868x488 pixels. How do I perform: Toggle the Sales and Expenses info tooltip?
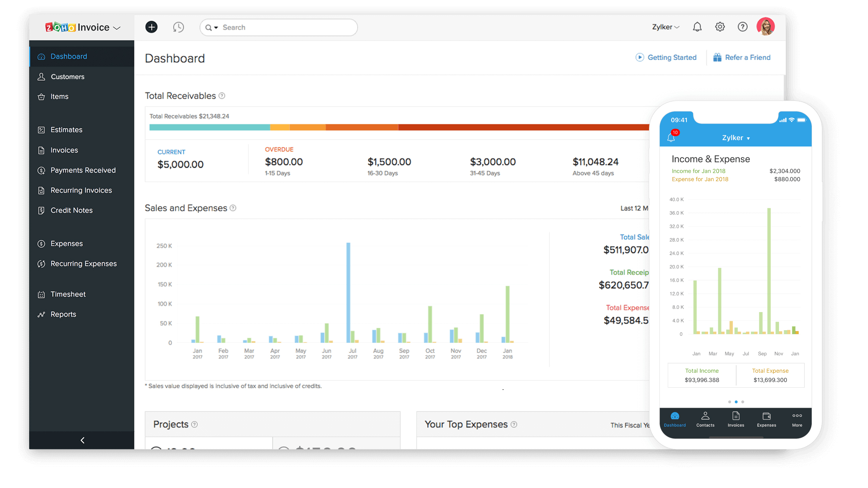pos(233,208)
